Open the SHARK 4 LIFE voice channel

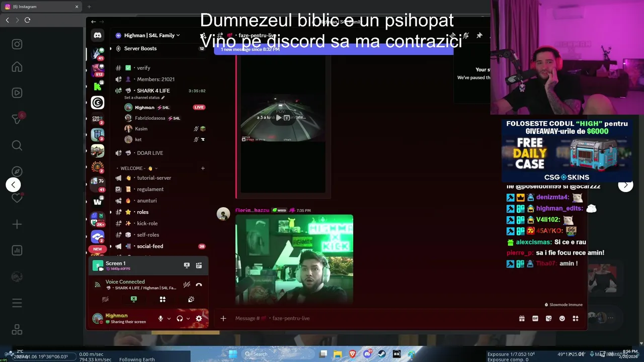click(160, 90)
